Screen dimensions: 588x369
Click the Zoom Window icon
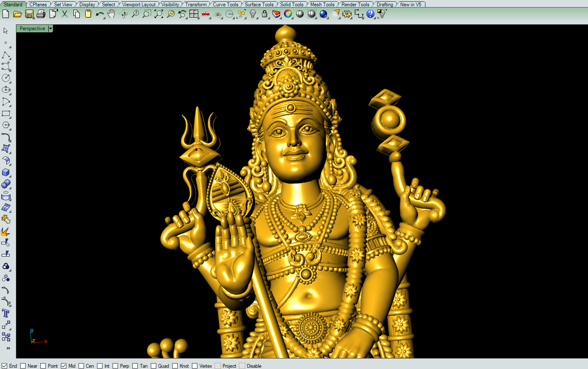pyautogui.click(x=147, y=14)
